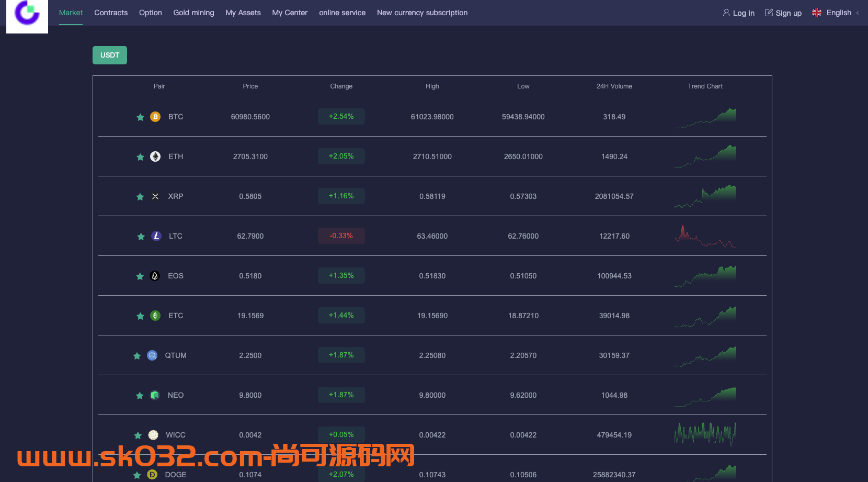This screenshot has width=868, height=482.
Task: Click the WICC coin icon
Action: coord(153,435)
